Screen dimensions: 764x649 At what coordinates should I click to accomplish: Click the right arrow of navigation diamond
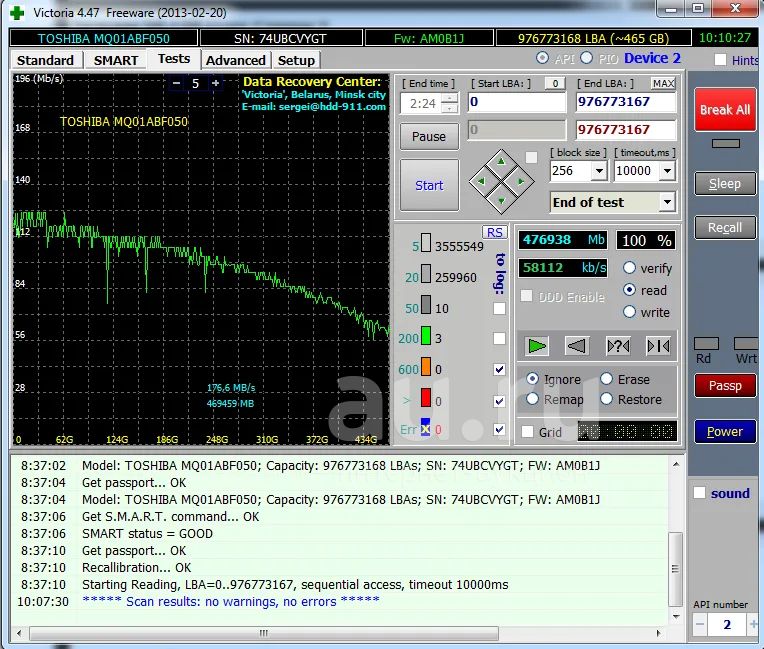pyautogui.click(x=521, y=181)
